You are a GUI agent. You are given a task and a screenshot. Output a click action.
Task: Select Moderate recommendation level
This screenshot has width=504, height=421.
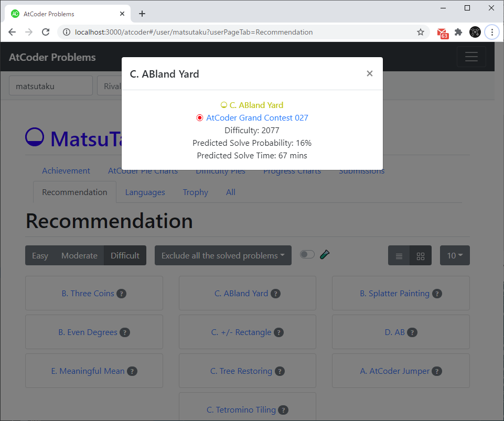click(79, 255)
